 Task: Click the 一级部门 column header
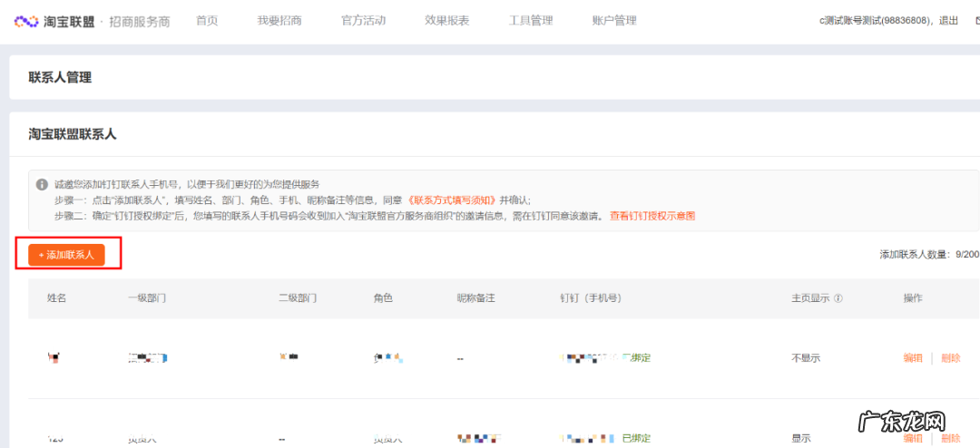147,298
